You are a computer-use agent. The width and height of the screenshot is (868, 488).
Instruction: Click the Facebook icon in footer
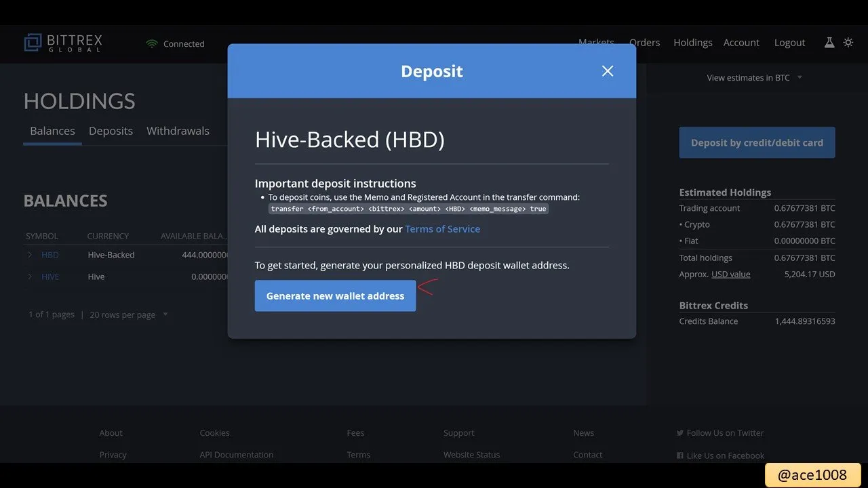tap(680, 455)
